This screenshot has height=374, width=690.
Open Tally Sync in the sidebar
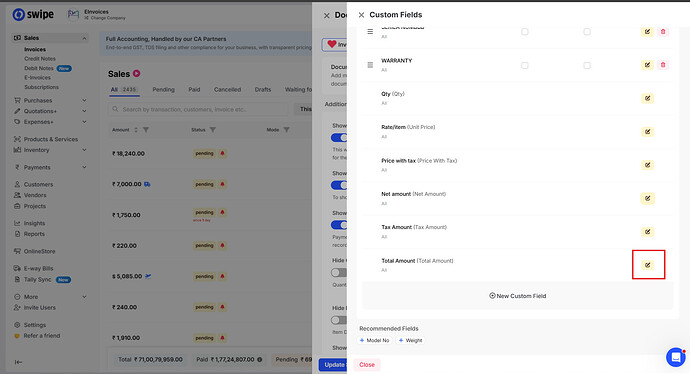(x=37, y=279)
